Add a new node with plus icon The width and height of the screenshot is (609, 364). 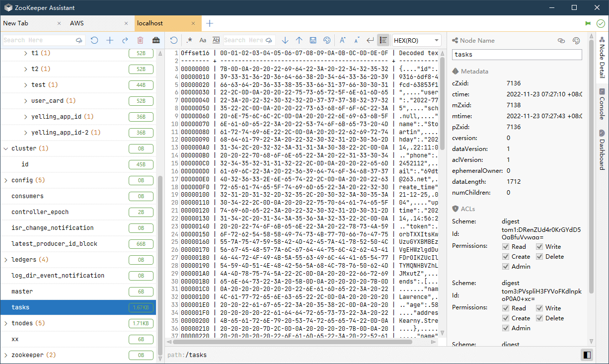(x=110, y=40)
